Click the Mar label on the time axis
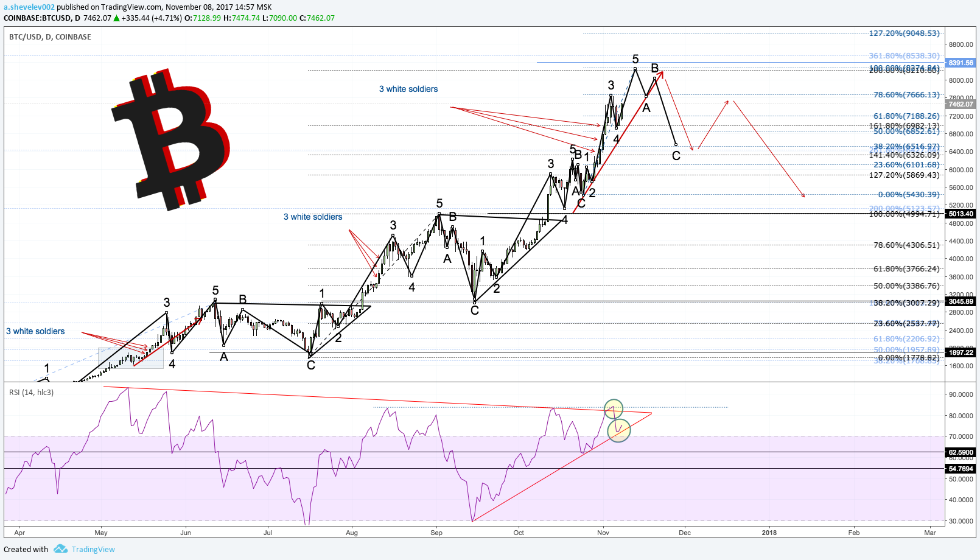The image size is (980, 560). click(x=930, y=533)
